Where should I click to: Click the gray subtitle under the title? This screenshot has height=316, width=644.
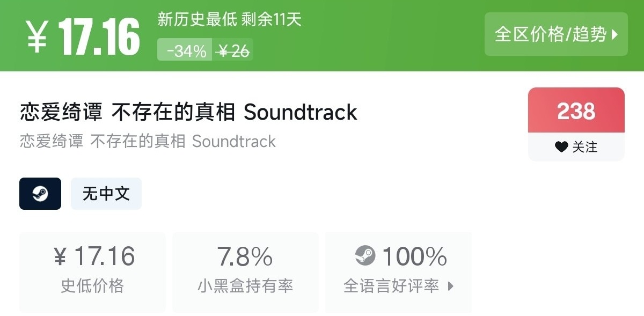coord(148,142)
